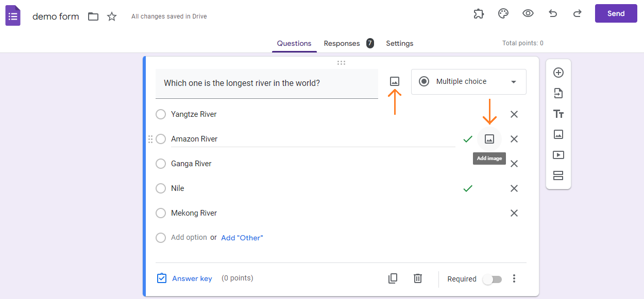The image size is (644, 299).
Task: Add a video from the sidebar
Action: [x=558, y=155]
